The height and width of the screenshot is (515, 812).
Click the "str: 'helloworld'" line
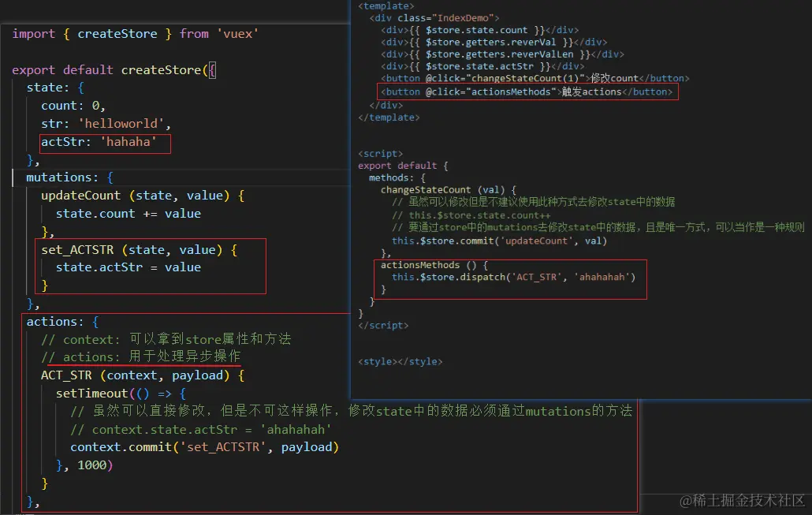[x=106, y=124]
